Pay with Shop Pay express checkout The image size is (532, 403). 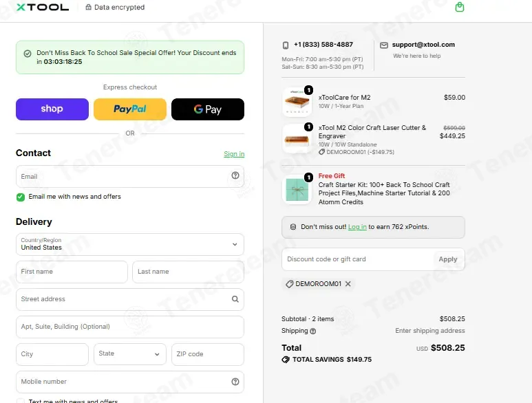52,109
